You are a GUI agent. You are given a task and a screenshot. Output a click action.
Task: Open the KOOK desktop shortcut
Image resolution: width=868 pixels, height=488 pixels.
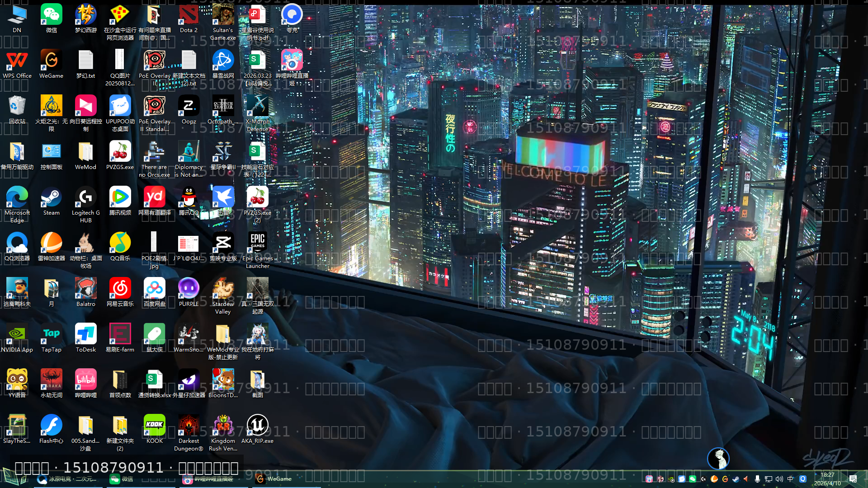154,426
